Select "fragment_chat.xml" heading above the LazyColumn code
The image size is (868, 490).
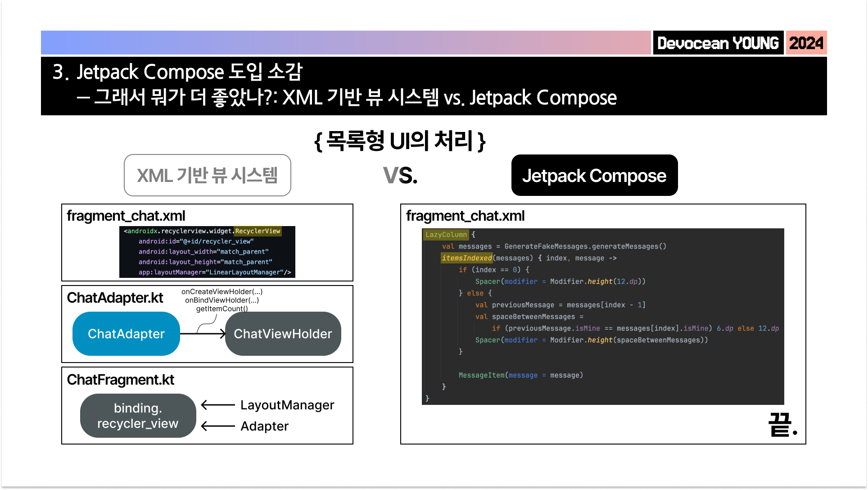coord(466,216)
